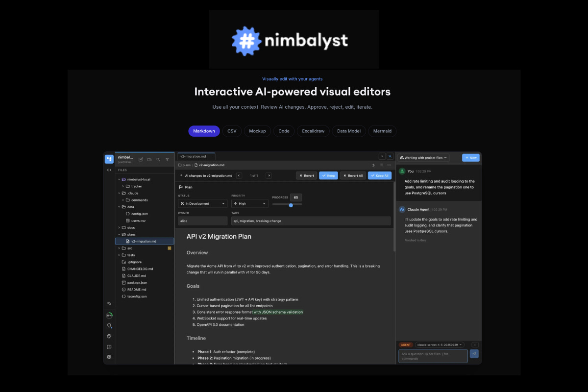
Task: Click the shield icon in left sidebar
Action: (x=109, y=325)
